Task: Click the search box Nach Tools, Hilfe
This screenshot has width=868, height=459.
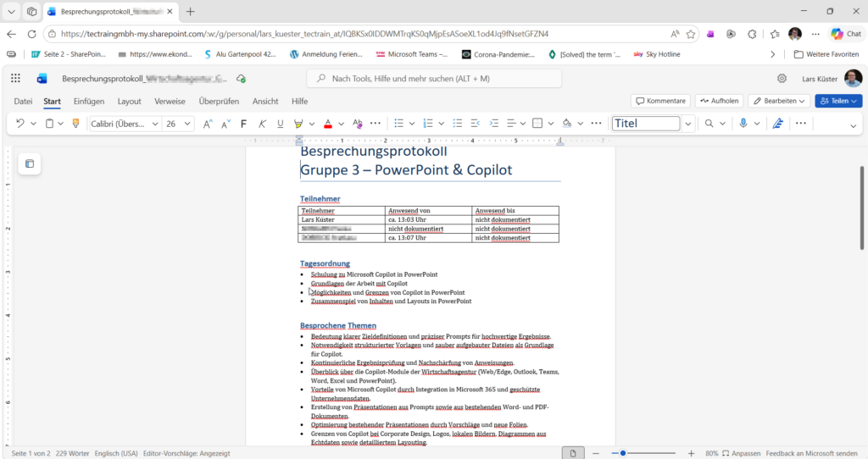Action: pos(434,79)
